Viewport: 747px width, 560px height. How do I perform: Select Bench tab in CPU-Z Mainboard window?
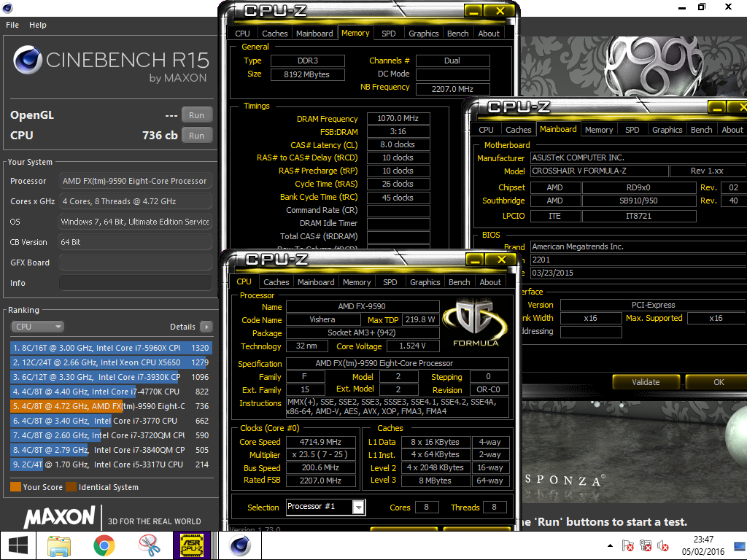click(701, 130)
